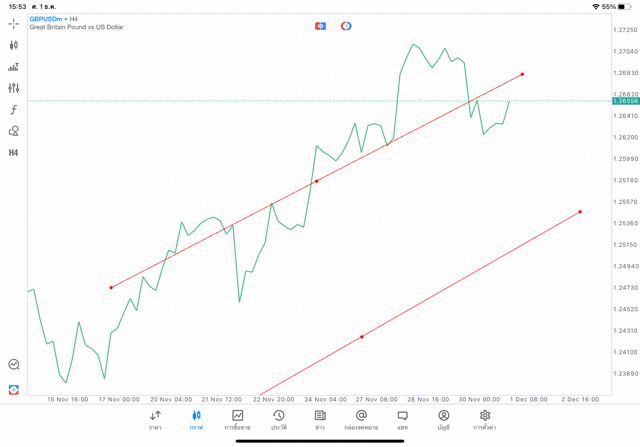Open the การตั้งค่า settings tab

485,419
